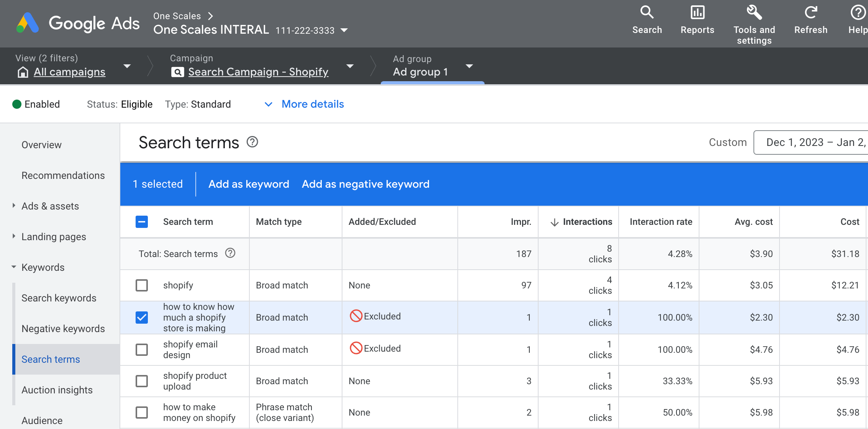868x429 pixels.
Task: Open the Search Campaign - Shopify link
Action: (x=258, y=72)
